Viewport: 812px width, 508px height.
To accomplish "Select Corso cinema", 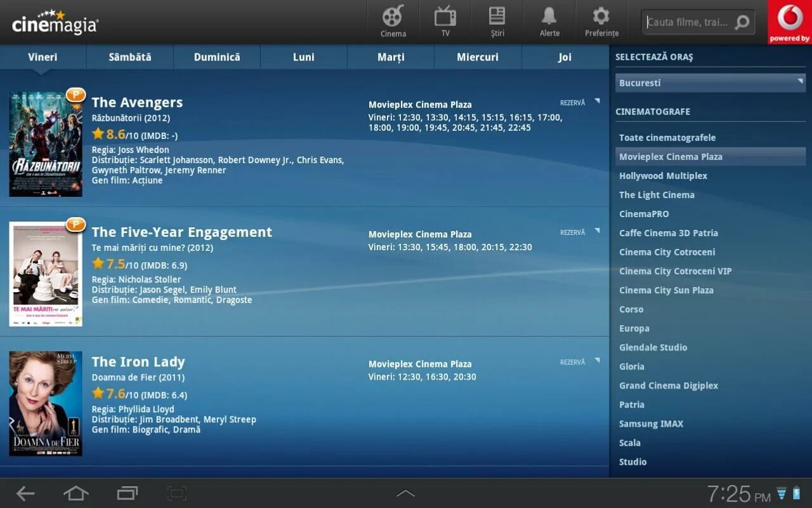I will [x=631, y=309].
